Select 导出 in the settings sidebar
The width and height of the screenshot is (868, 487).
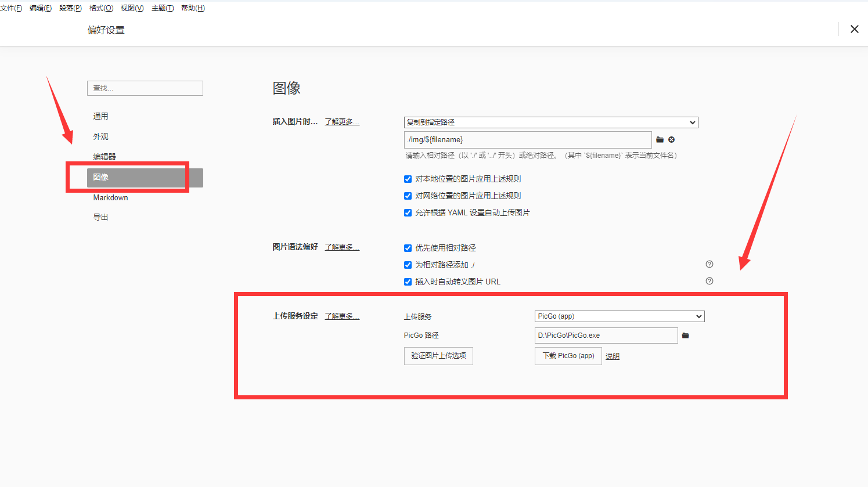pos(145,217)
